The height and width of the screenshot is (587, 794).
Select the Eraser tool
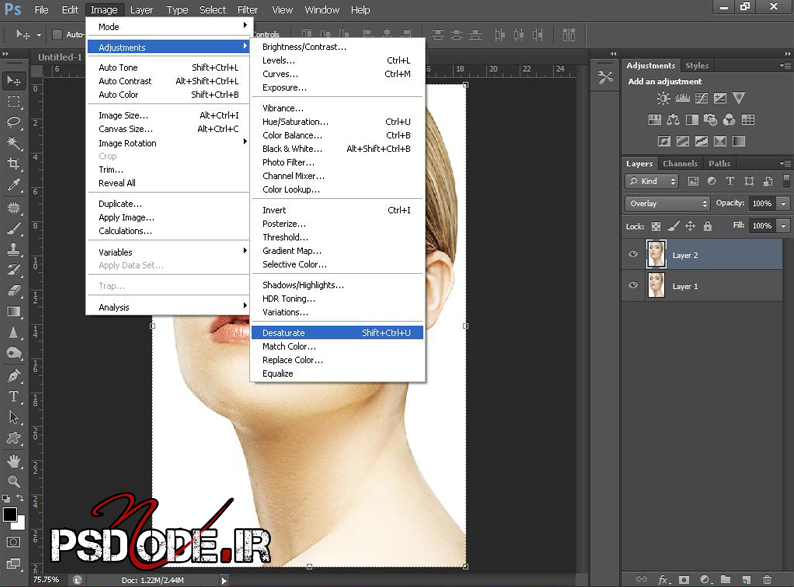coord(14,290)
